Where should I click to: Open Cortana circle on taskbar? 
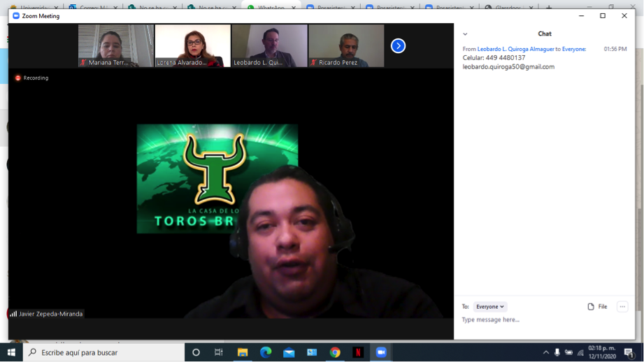(196, 352)
